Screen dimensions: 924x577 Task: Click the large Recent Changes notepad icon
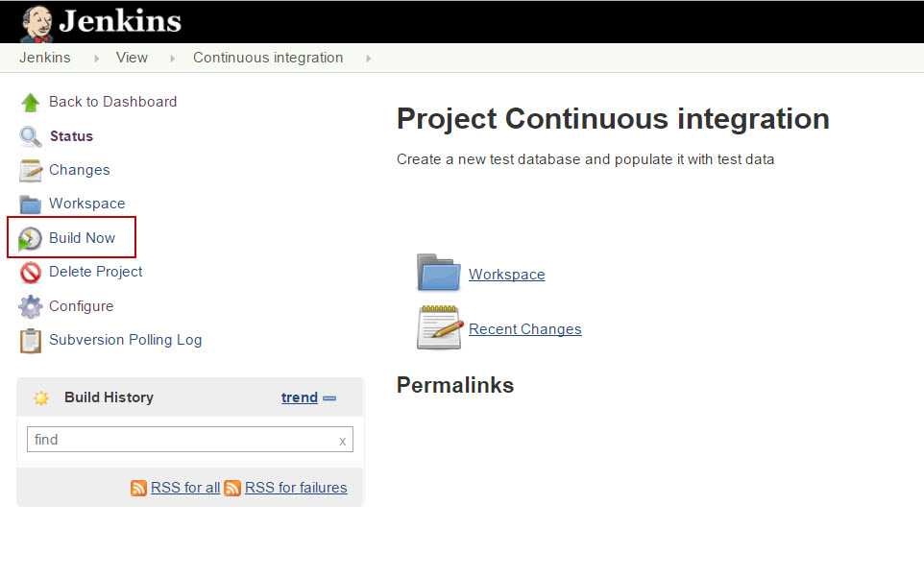(439, 327)
